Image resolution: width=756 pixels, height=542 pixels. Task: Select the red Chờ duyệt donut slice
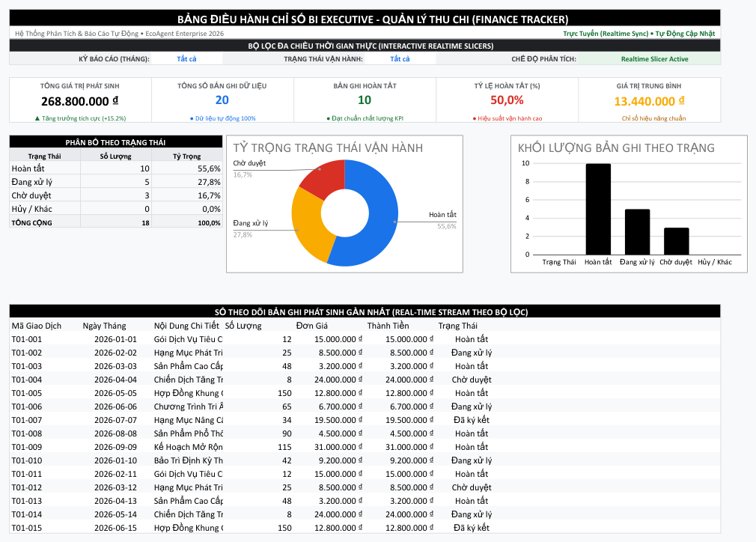tap(326, 178)
